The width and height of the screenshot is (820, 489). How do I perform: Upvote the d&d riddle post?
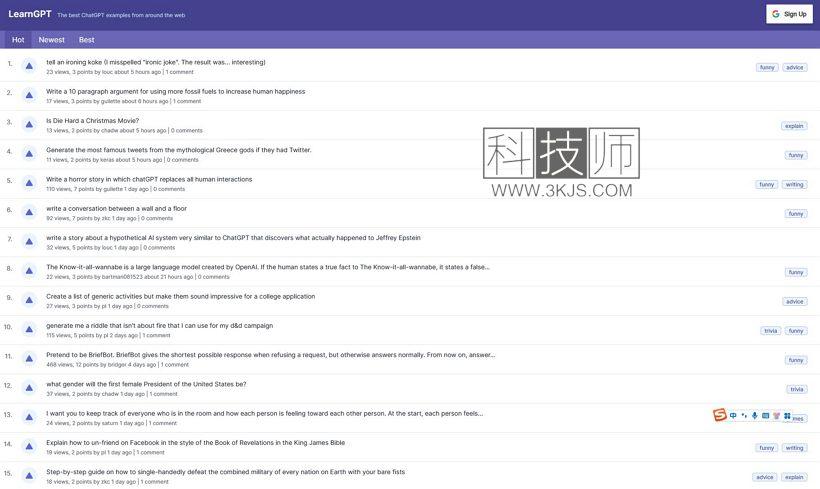coord(29,329)
